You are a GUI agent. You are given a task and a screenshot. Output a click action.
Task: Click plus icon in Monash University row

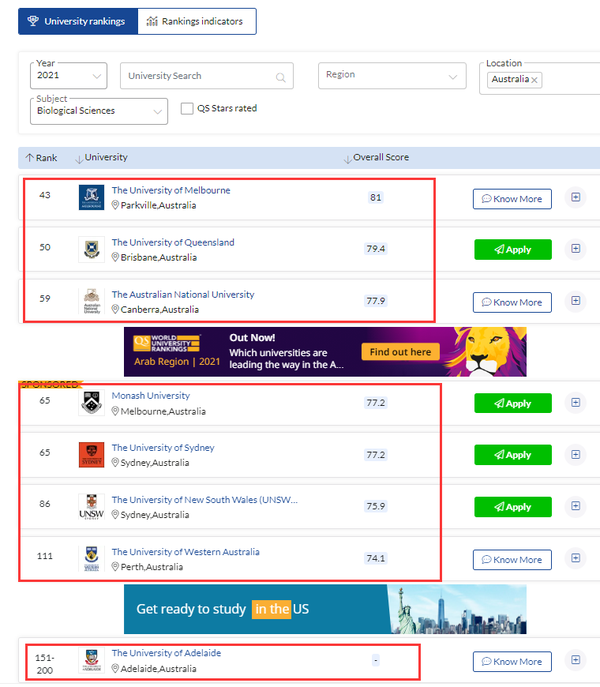pyautogui.click(x=575, y=402)
